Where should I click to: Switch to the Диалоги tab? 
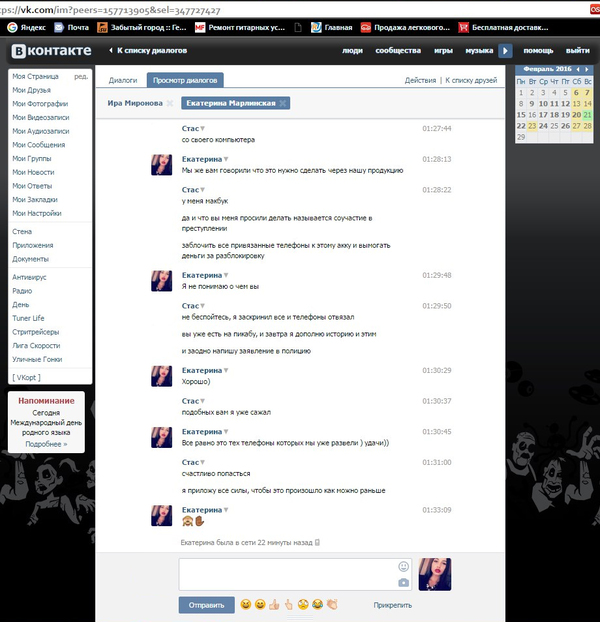pos(122,79)
